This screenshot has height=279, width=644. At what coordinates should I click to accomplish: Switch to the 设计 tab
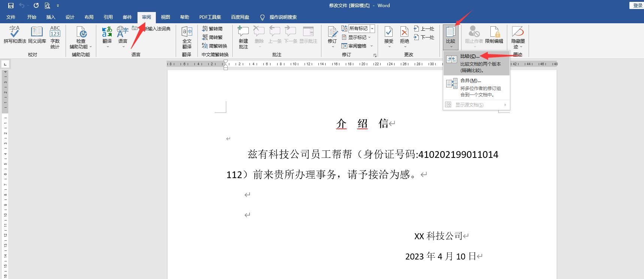click(x=70, y=17)
